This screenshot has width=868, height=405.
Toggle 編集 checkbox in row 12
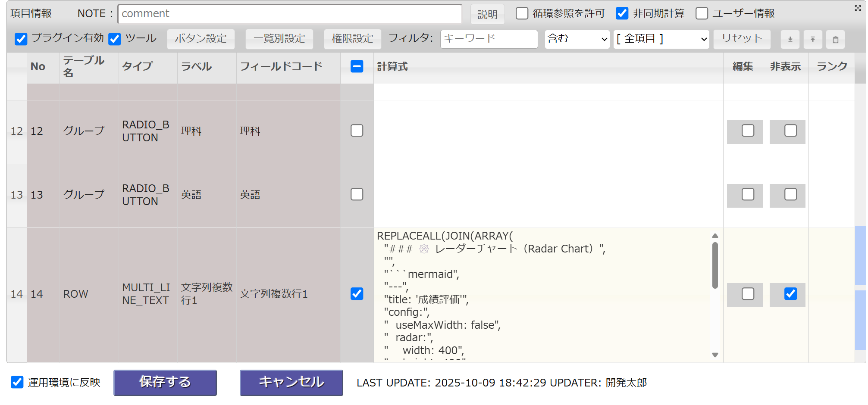tap(748, 131)
